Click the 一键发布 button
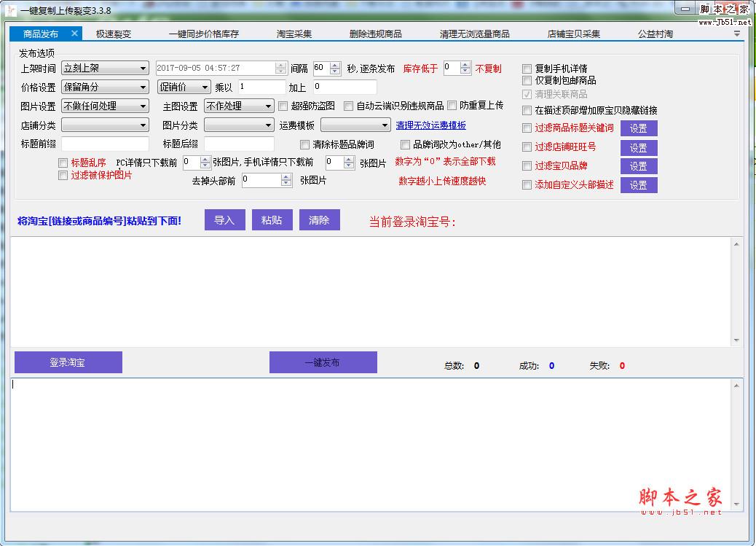Image resolution: width=756 pixels, height=546 pixels. pos(323,362)
